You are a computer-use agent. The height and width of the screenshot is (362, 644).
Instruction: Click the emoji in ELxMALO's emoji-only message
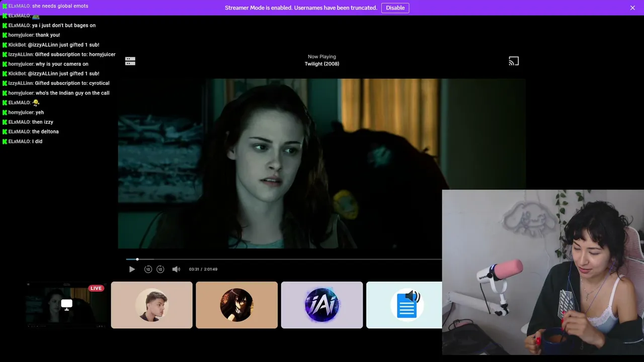click(x=36, y=103)
